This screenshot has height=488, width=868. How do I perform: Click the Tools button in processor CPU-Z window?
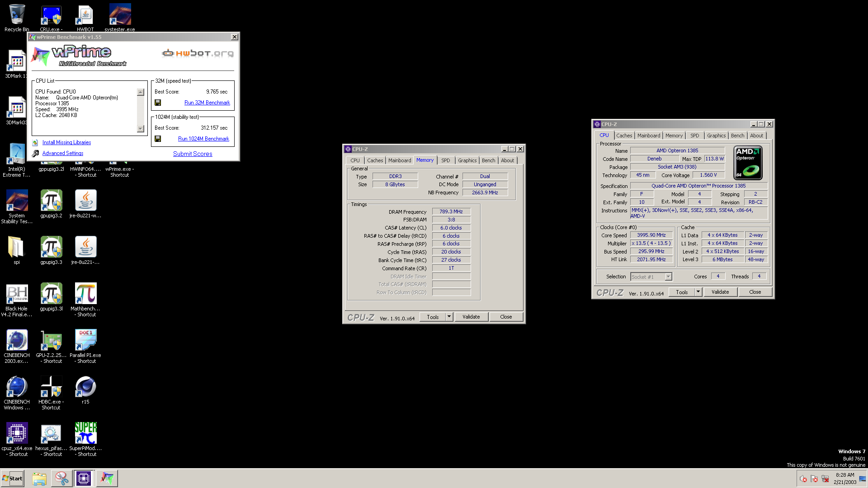click(x=682, y=292)
